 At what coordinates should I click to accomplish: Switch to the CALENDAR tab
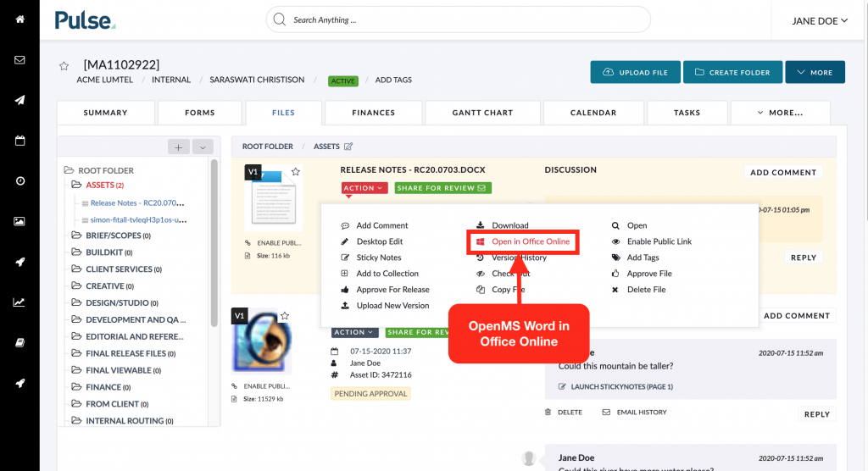[593, 113]
